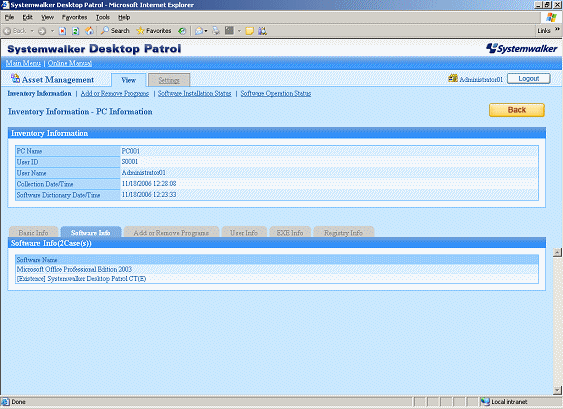The height and width of the screenshot is (409, 563).
Task: Open the File menu
Action: 9,17
